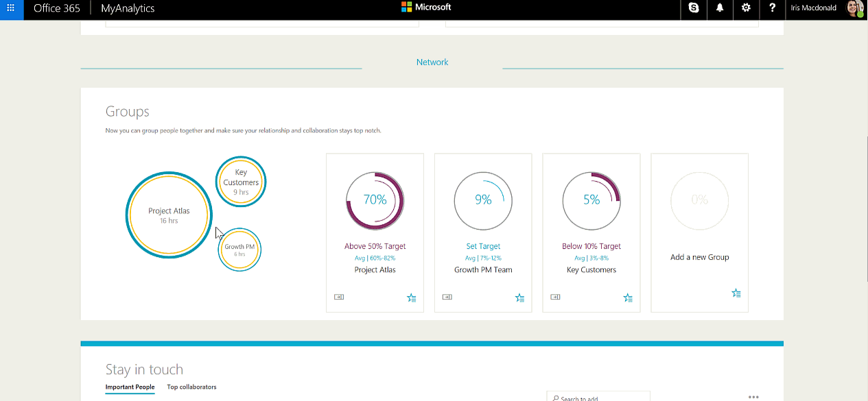868x401 pixels.
Task: Switch to the Top collaborators tab
Action: (x=191, y=387)
